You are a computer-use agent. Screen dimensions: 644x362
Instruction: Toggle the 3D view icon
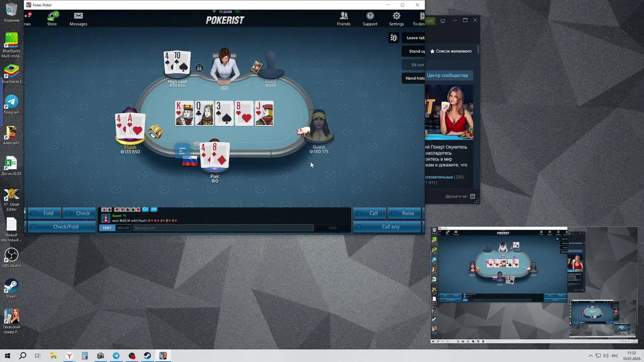393,38
